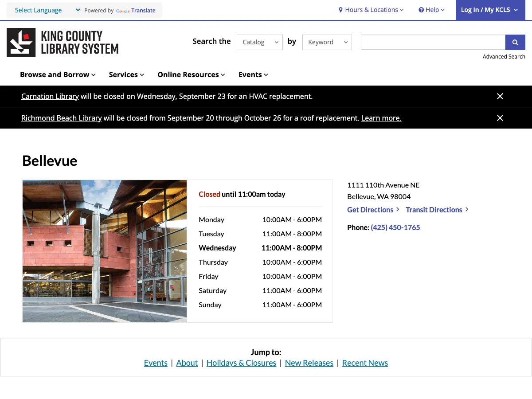Click the location pin icon beside Hours & Locations
Viewport: 532px width, 399px height.
point(341,10)
